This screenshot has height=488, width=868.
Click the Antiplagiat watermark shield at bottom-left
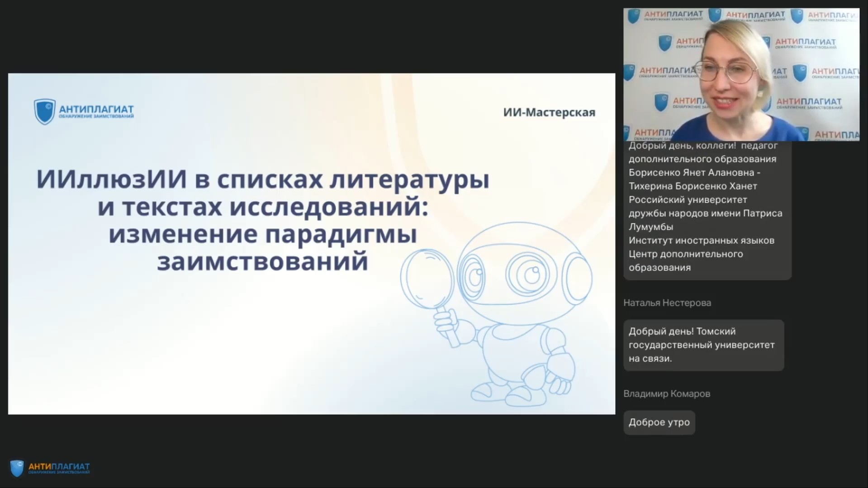pos(17,469)
